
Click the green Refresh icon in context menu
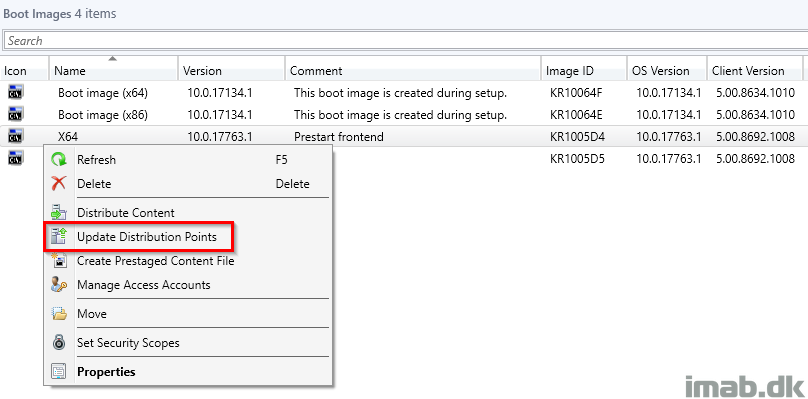[x=59, y=160]
